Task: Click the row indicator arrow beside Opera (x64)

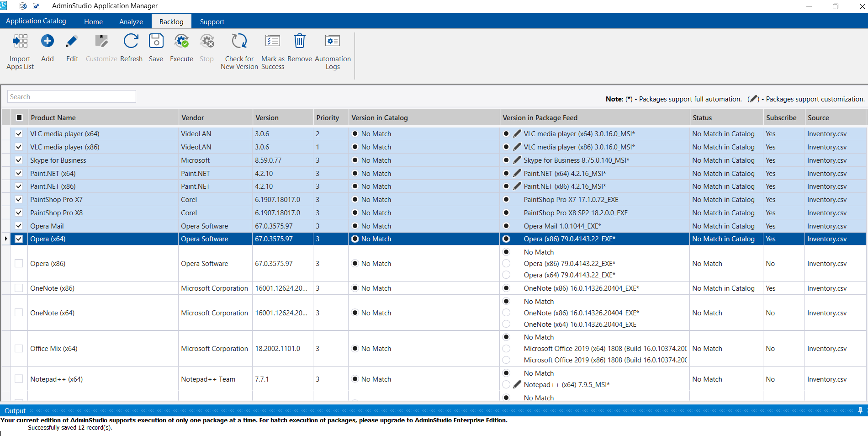Action: tap(5, 239)
